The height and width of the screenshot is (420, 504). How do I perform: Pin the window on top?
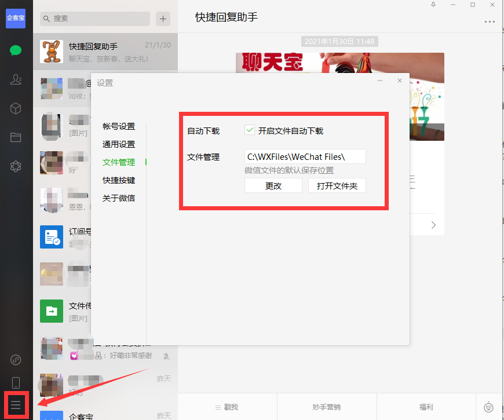433,5
